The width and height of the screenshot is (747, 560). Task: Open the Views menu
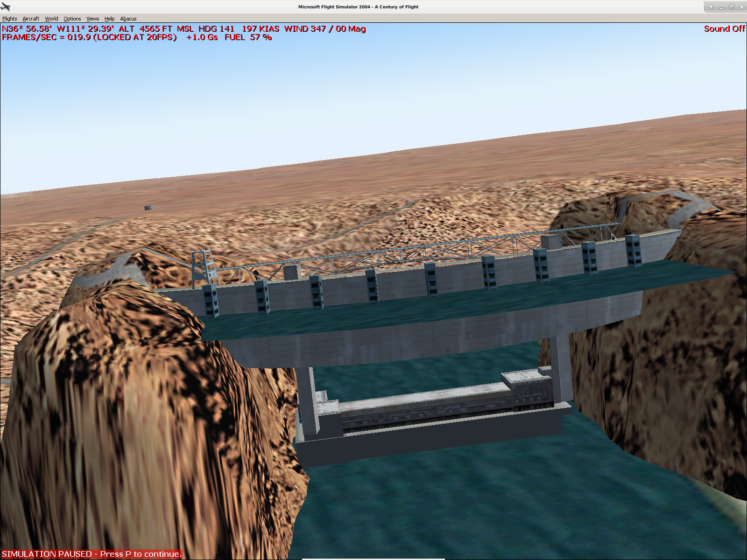tap(92, 19)
